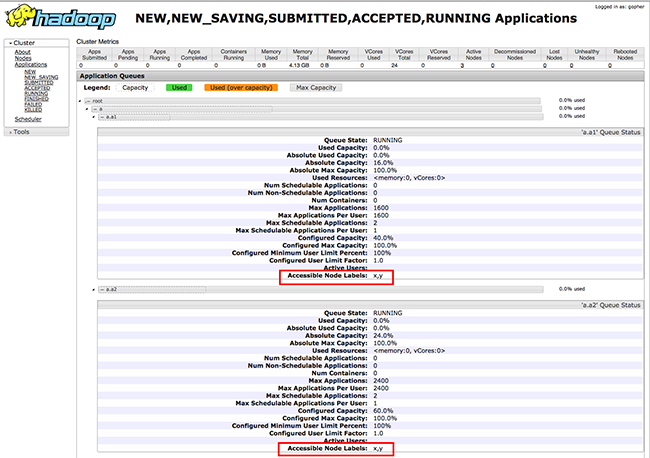The image size is (650, 458).
Task: Collapse the root queue tree node
Action: 88,101
